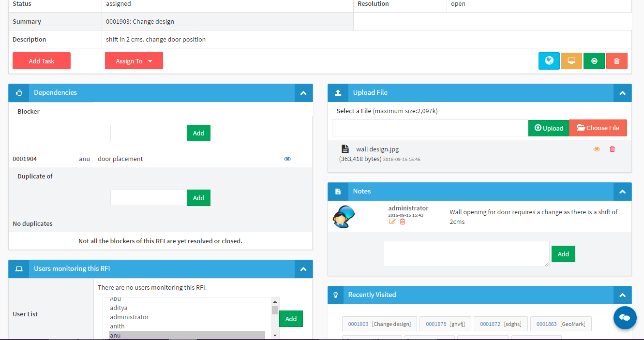Click the user list scroll down arrow

coord(275,335)
